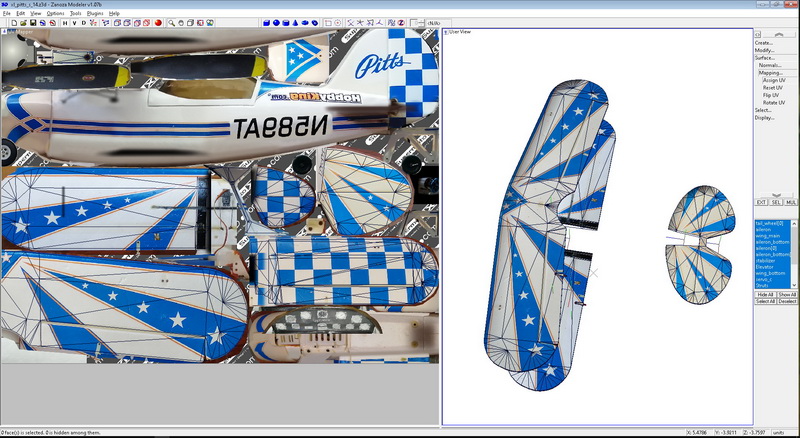Select tail_wheel[0] in object list
This screenshot has width=800, height=438.
773,224
